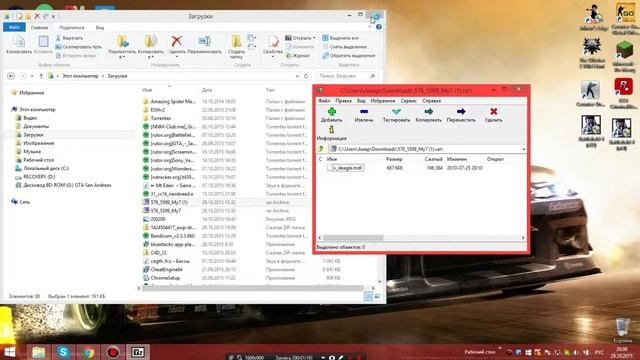Select Избранное in the navigation pane

pos(28,93)
